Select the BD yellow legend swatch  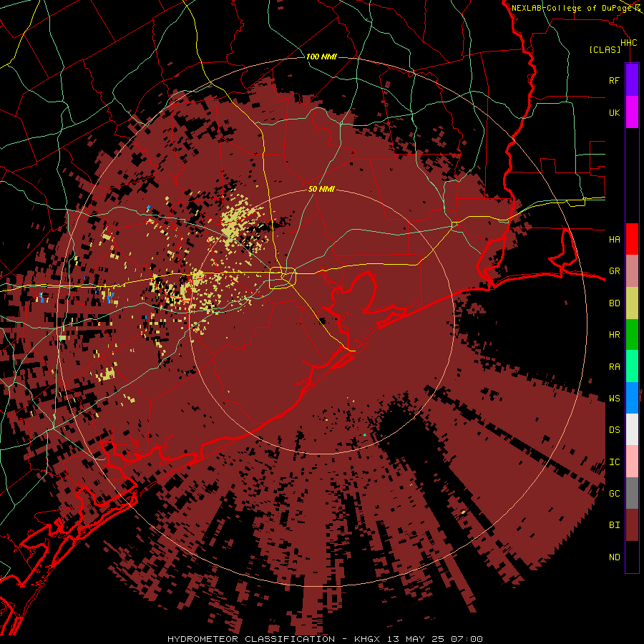(632, 303)
